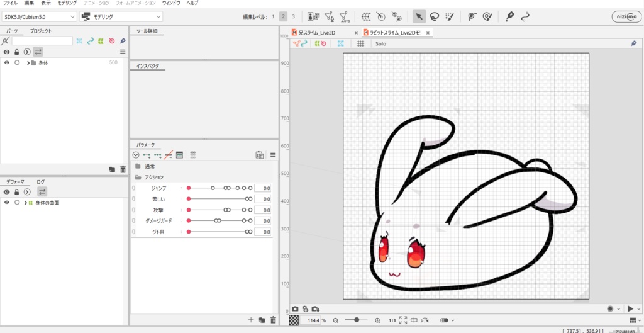
Task: Select the lasso selection tool
Action: coord(434,16)
